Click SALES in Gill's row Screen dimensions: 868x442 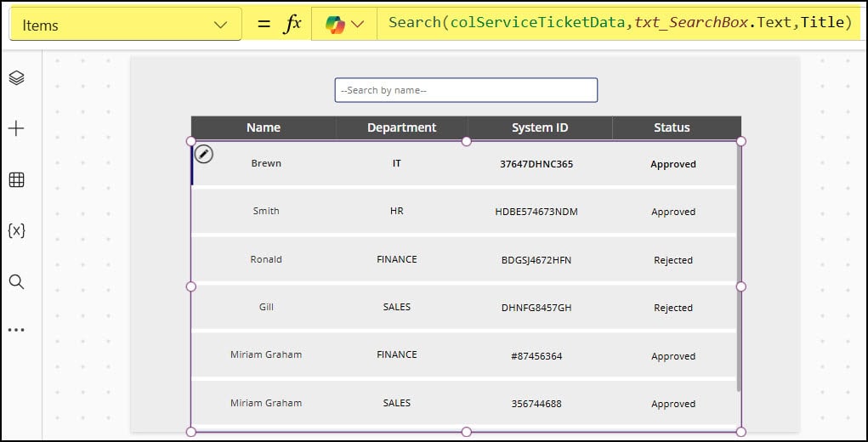pos(397,307)
